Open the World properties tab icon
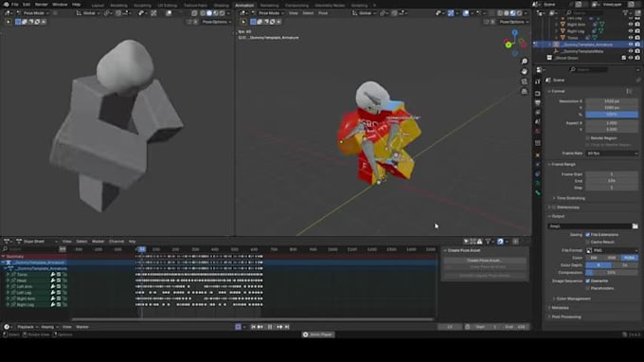This screenshot has width=644, height=362. (x=538, y=131)
